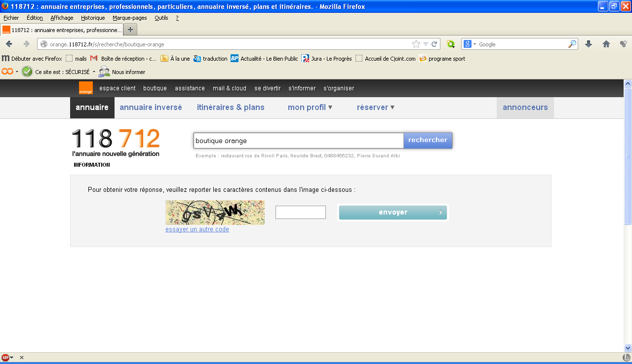Click the green add-on icon beside the address bar

coord(451,44)
